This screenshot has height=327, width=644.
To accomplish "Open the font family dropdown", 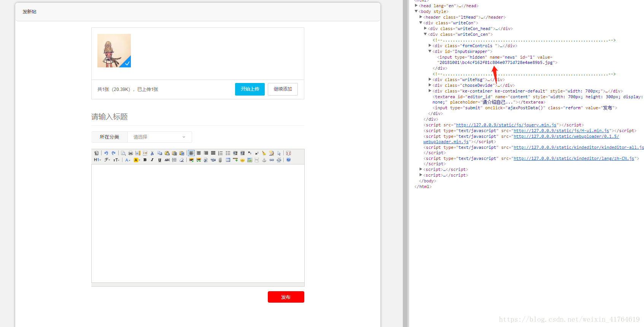I will [107, 160].
